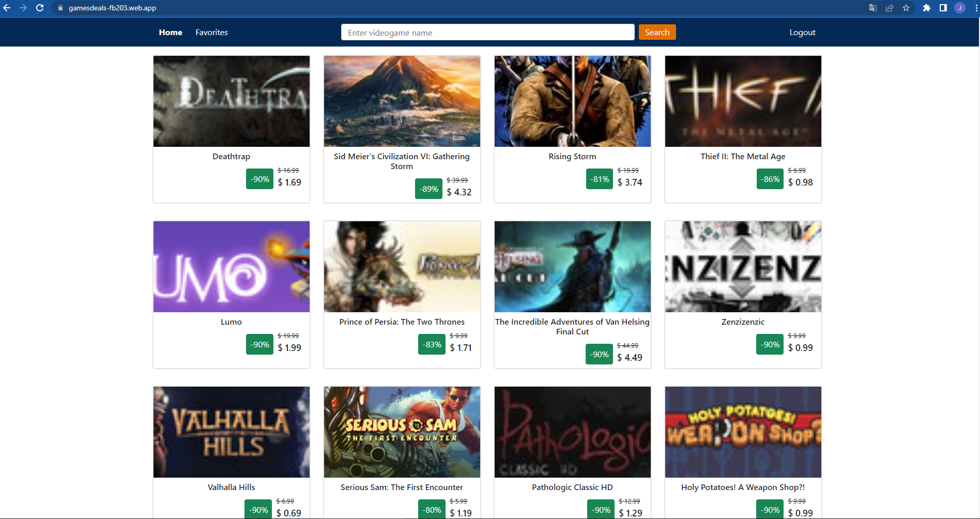Screen dimensions: 980x519
Task: Click the "Valhalla Hills" title text
Action: pos(231,487)
